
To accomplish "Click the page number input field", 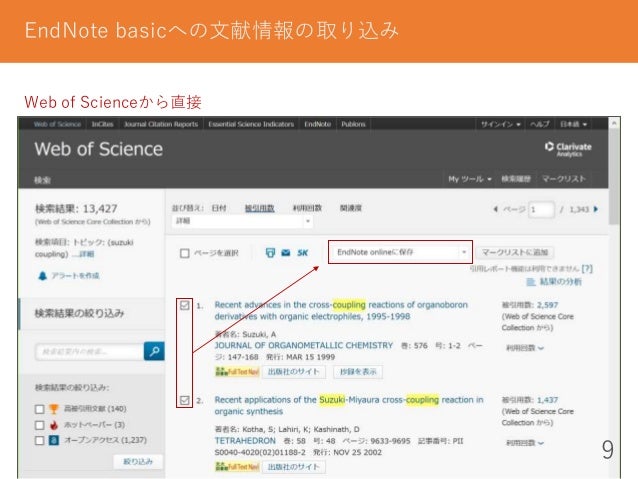I will point(541,210).
